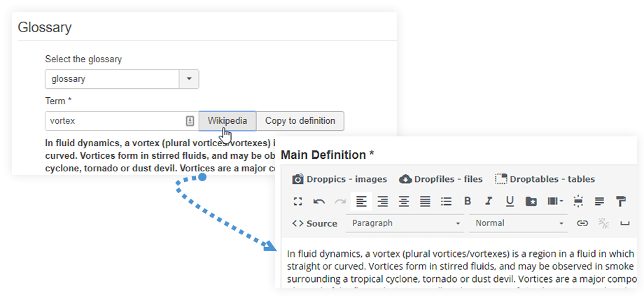Switch to Source code view
This screenshot has width=644, height=305.
[x=315, y=223]
